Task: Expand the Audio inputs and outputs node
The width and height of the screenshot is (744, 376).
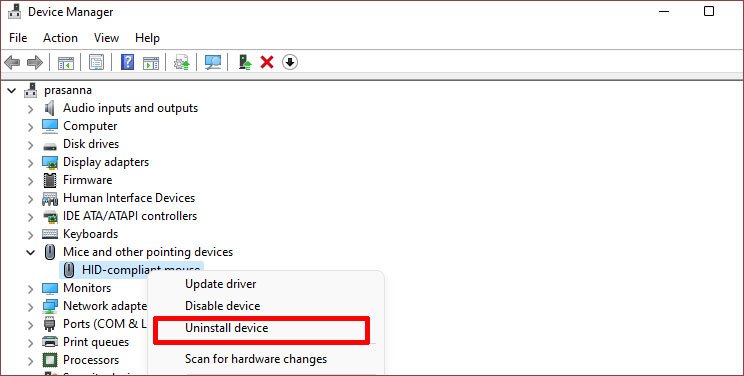Action: 30,109
